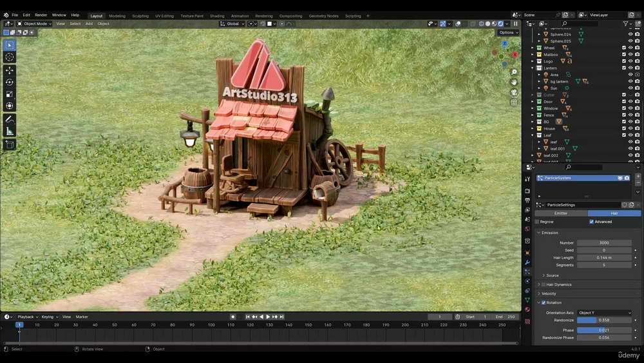Adjust the Randomize Phase slider
The image size is (644, 363).
point(604,337)
